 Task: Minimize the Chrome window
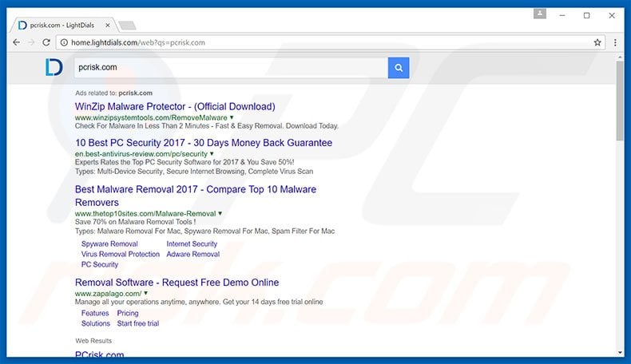562,15
